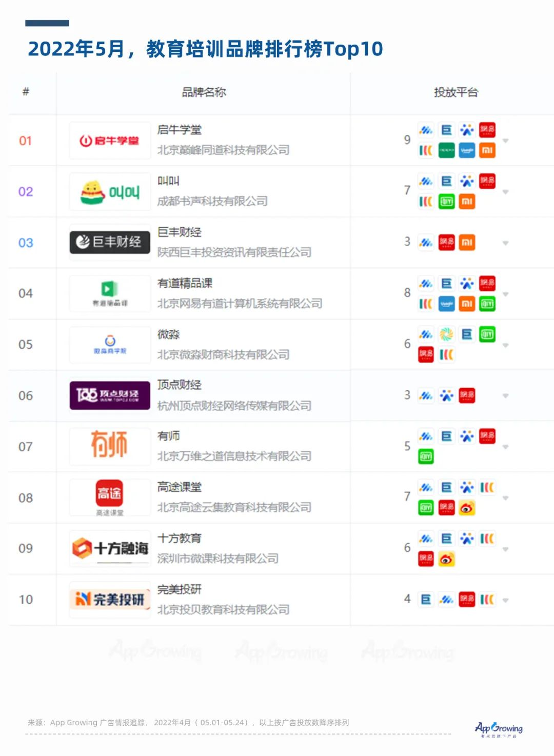Expand the 顶点财经 row dropdown arrow
Image resolution: width=554 pixels, height=756 pixels.
click(x=505, y=396)
